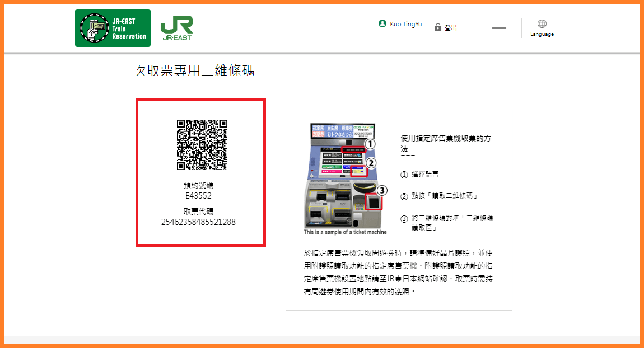This screenshot has width=644, height=348.
Task: Click the globe language icon
Action: coord(542,23)
